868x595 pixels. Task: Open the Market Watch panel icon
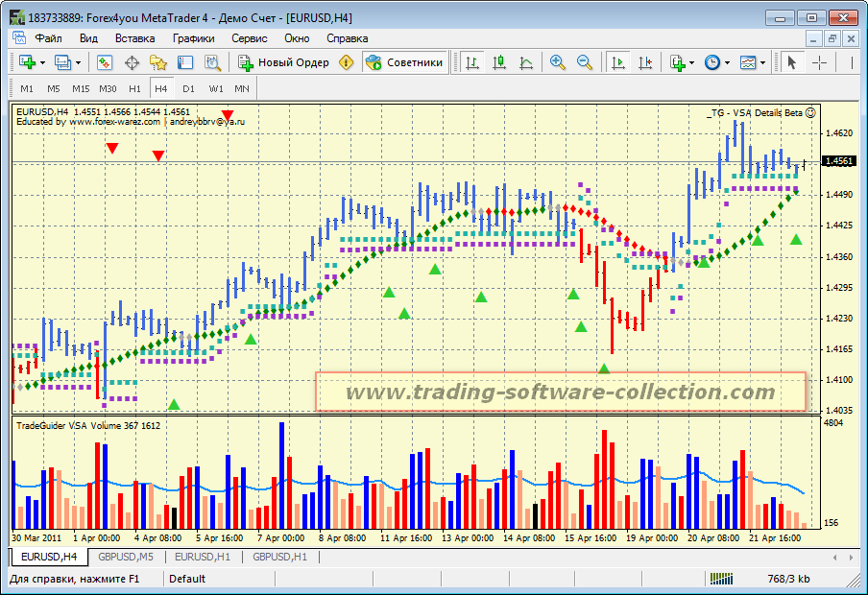pyautogui.click(x=105, y=62)
